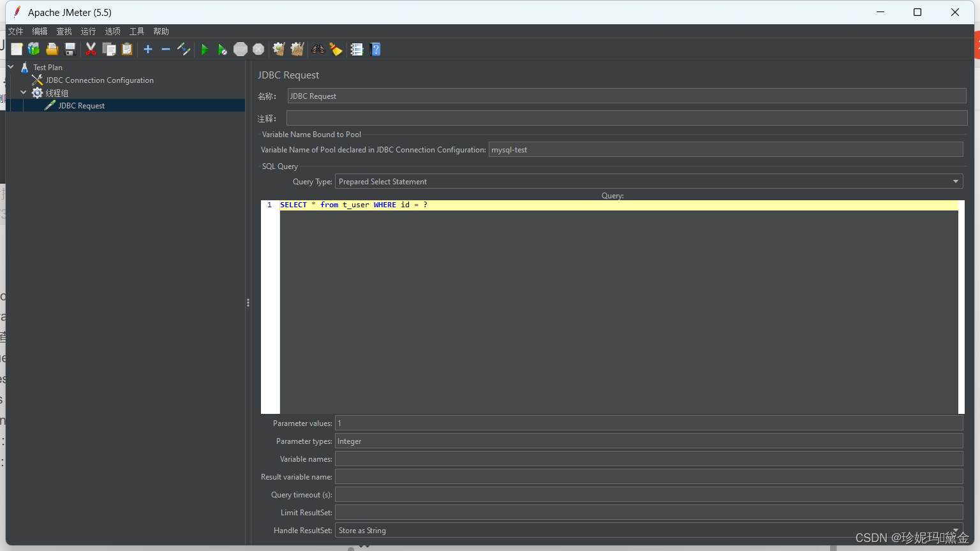Click the Clear All results icon
This screenshot has height=551, width=980.
[297, 49]
